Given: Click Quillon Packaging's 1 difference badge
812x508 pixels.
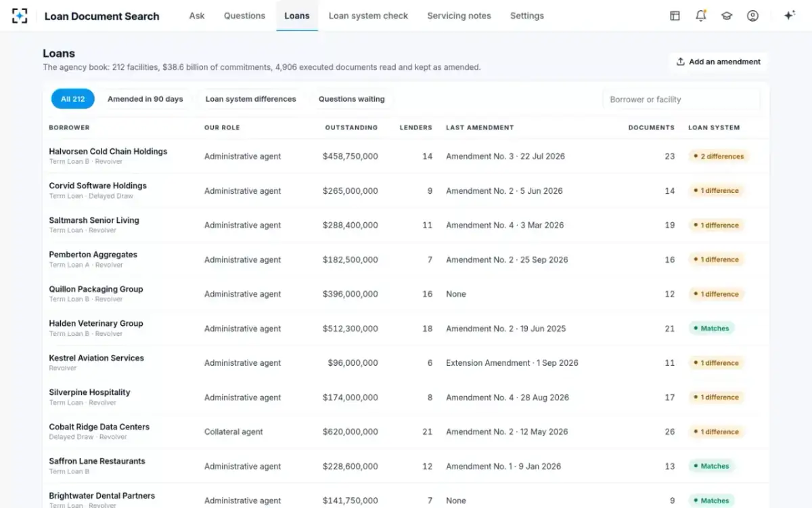Looking at the screenshot, I should (x=717, y=294).
